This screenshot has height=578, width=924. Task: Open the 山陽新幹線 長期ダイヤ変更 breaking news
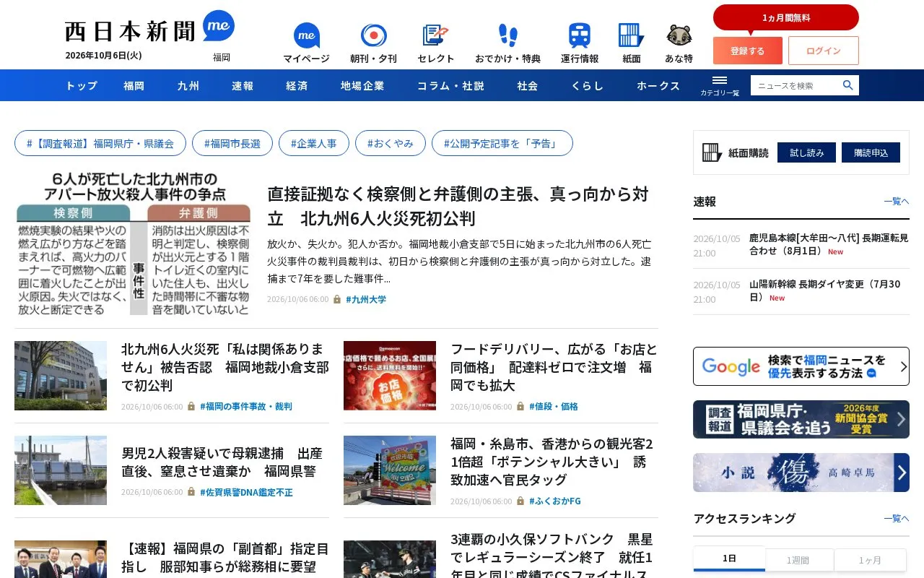[825, 290]
